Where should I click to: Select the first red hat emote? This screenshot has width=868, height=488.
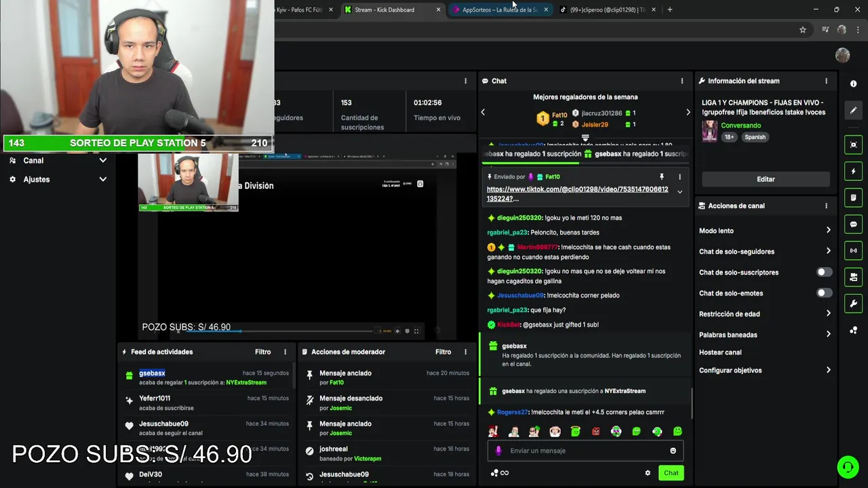493,432
